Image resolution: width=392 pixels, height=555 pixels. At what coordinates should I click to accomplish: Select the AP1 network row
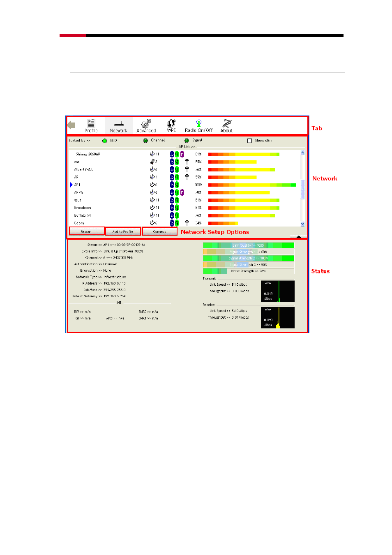(x=185, y=185)
